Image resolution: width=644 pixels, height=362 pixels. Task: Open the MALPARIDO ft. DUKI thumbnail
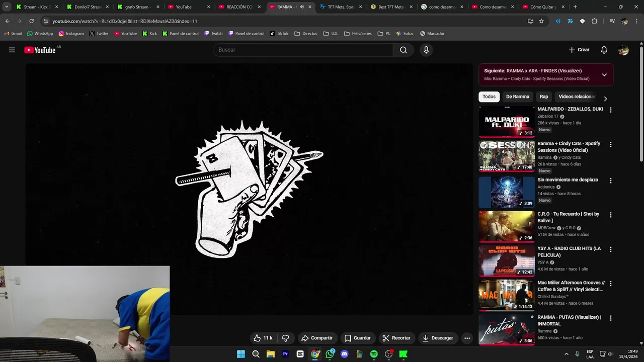coord(507,121)
